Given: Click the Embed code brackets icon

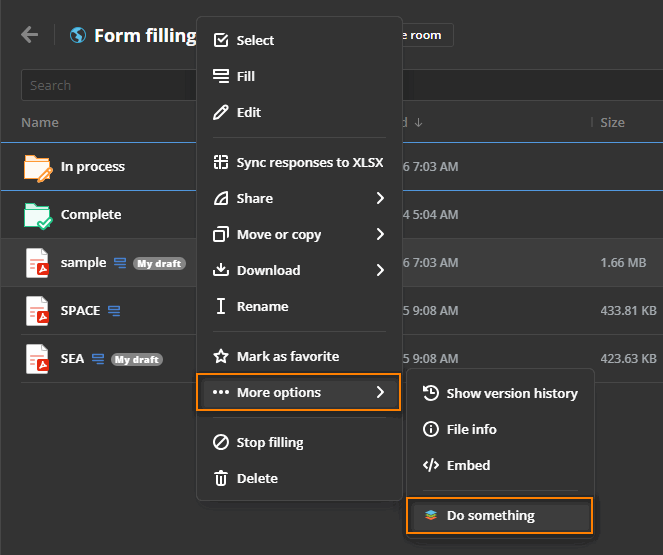Looking at the screenshot, I should coord(431,465).
